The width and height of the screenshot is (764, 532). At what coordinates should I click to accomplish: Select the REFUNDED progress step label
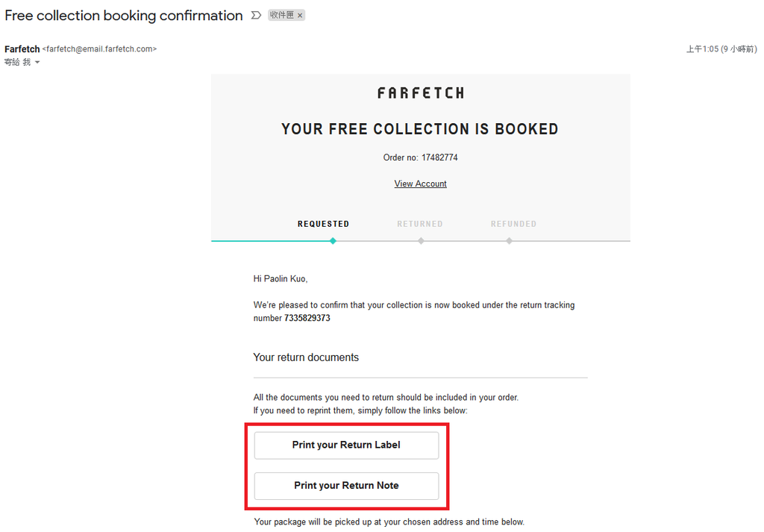tap(513, 224)
